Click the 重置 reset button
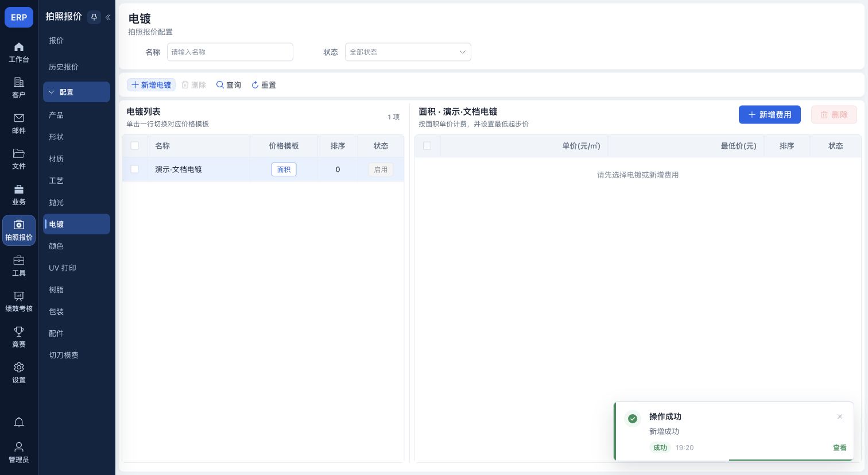868x475 pixels. pyautogui.click(x=263, y=85)
